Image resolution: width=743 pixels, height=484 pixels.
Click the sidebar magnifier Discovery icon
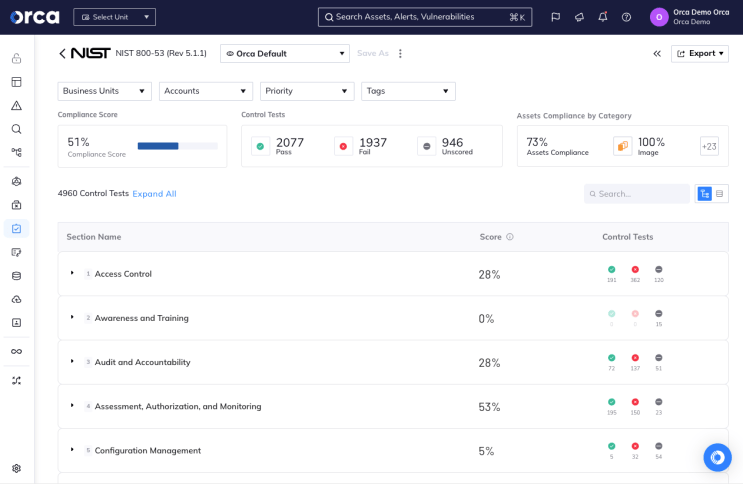point(16,129)
